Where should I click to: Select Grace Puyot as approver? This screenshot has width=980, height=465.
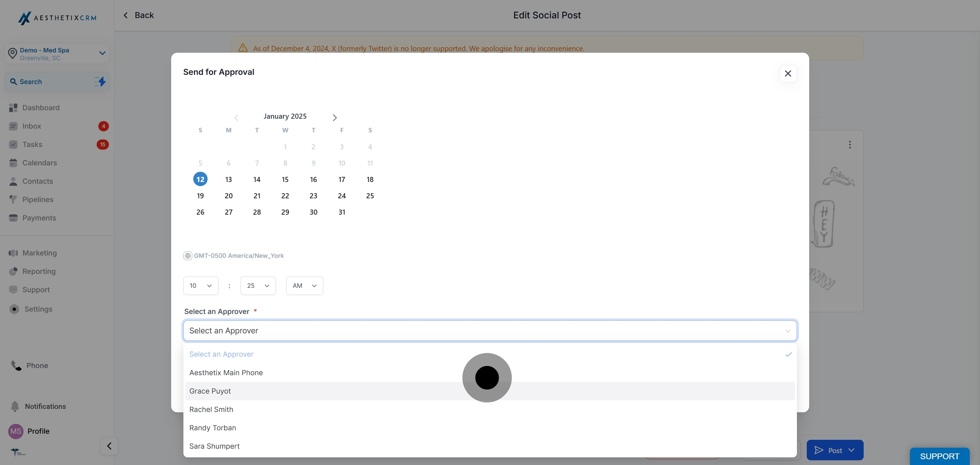click(210, 391)
